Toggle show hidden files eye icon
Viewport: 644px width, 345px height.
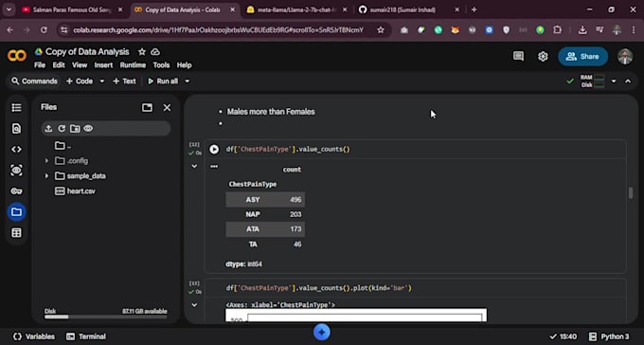pyautogui.click(x=88, y=128)
